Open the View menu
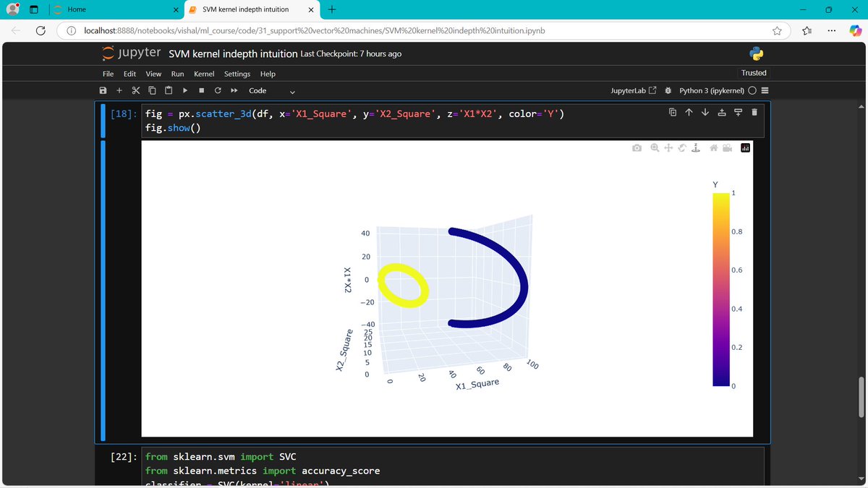The image size is (868, 488). (x=153, y=74)
